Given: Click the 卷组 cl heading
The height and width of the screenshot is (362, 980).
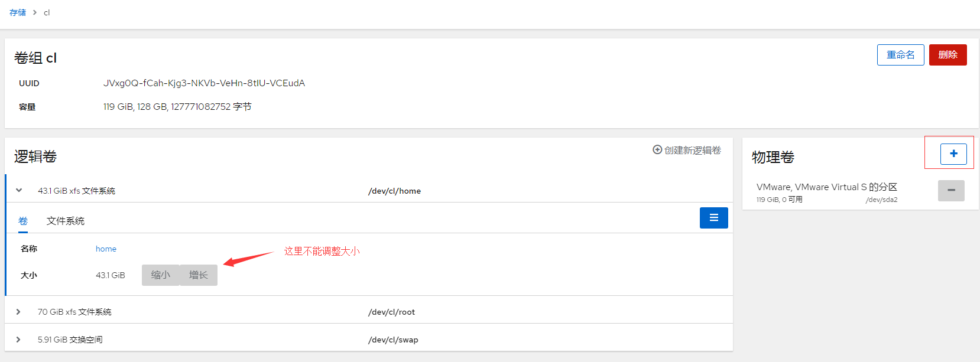Looking at the screenshot, I should [x=35, y=58].
